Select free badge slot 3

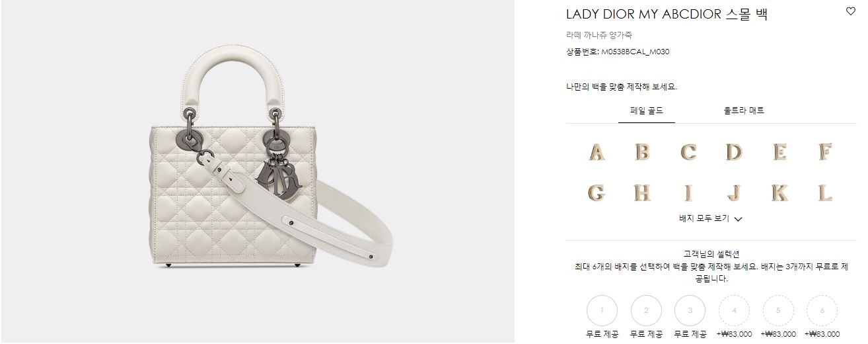(690, 310)
